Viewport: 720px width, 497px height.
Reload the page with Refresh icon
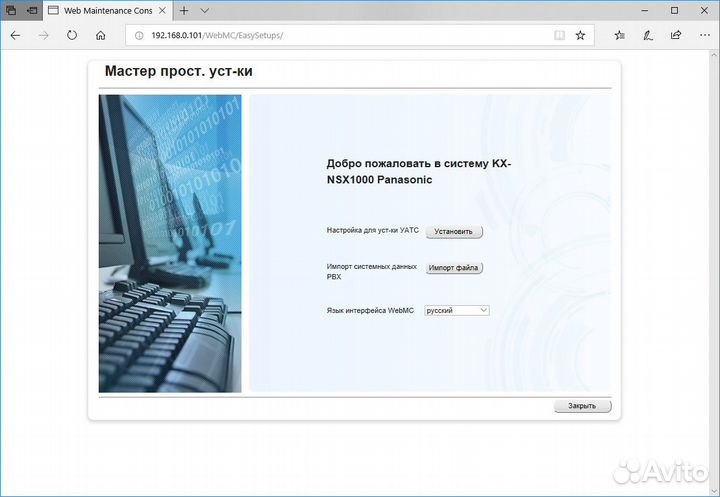click(72, 35)
